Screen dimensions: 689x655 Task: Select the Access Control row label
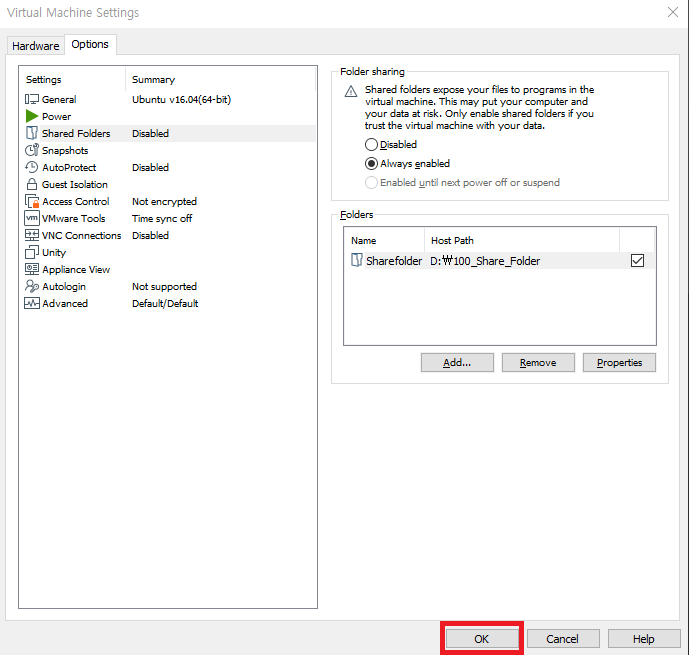tap(76, 202)
